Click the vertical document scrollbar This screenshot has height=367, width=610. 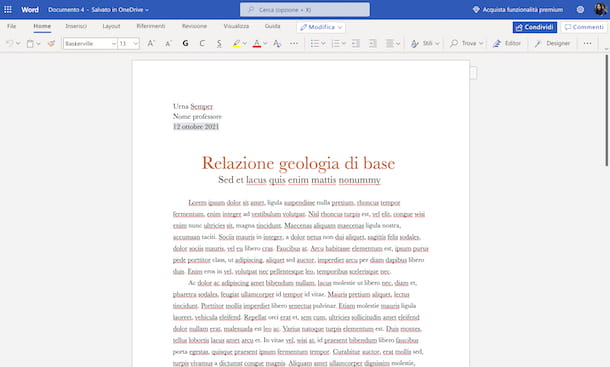(606, 111)
